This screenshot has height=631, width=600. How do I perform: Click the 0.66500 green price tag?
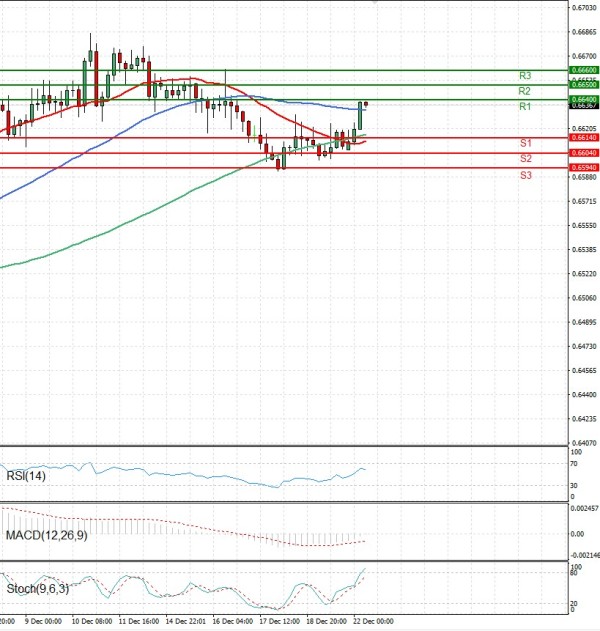tap(583, 85)
